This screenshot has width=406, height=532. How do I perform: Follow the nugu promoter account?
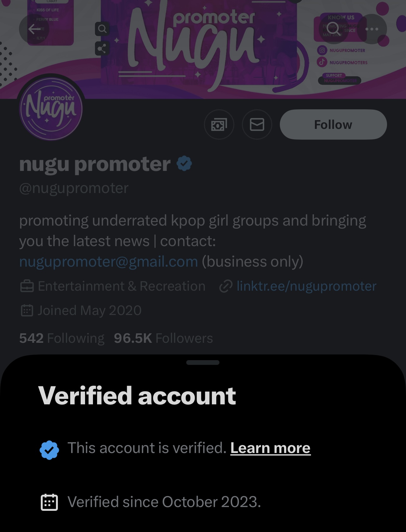333,124
